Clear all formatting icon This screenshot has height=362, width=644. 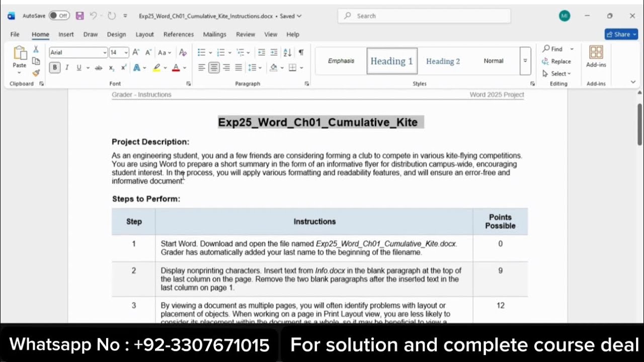[x=183, y=52]
